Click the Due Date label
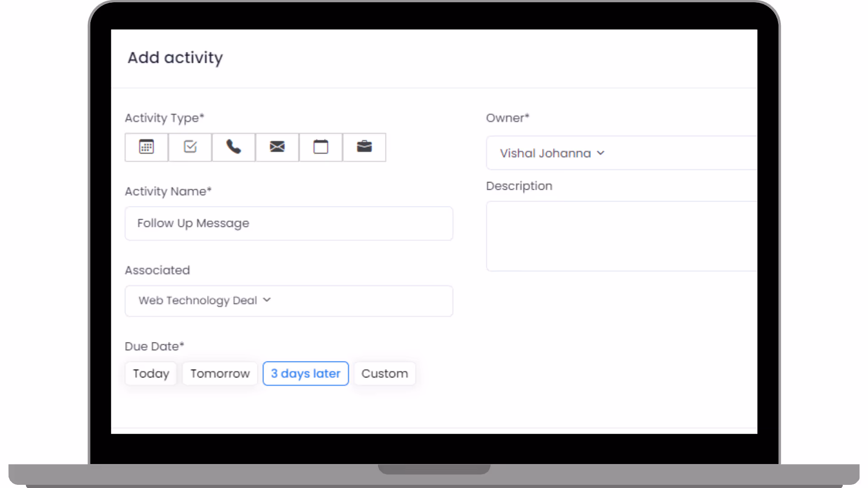The width and height of the screenshot is (868, 488). click(x=154, y=346)
